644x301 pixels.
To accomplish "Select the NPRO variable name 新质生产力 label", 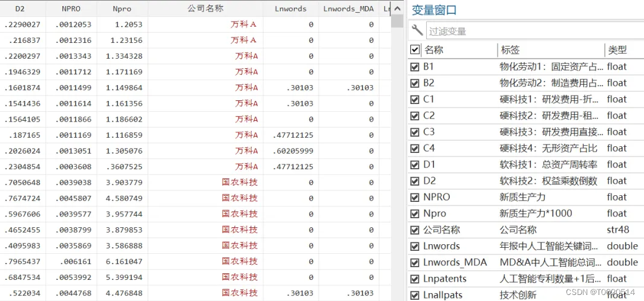I will click(522, 197).
